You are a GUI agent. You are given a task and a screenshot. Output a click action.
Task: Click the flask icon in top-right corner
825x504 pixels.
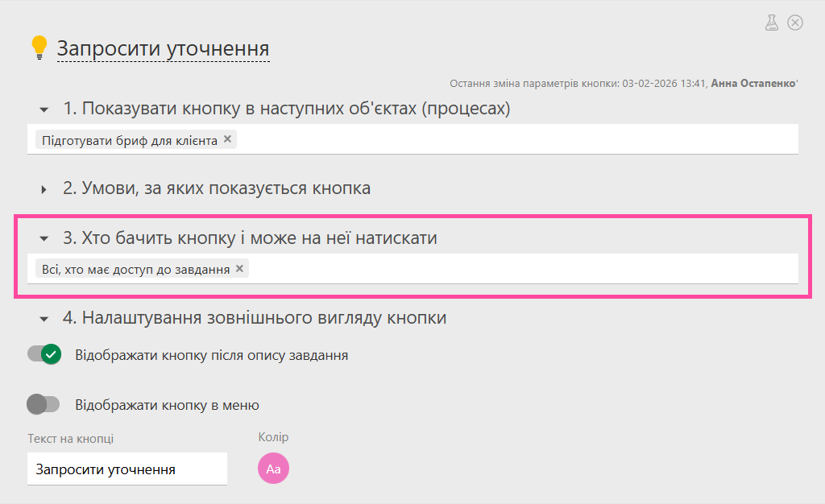tap(772, 23)
